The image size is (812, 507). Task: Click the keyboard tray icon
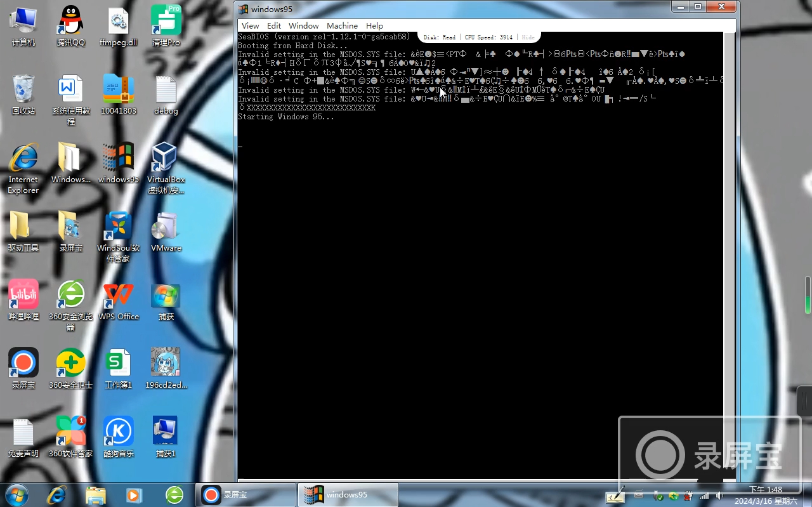click(x=639, y=495)
